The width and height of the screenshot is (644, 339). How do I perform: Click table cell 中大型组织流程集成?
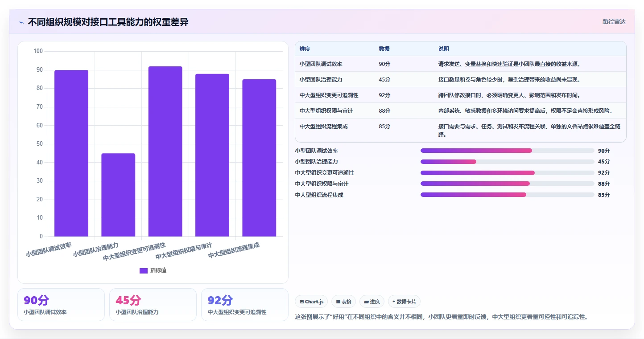pyautogui.click(x=324, y=126)
